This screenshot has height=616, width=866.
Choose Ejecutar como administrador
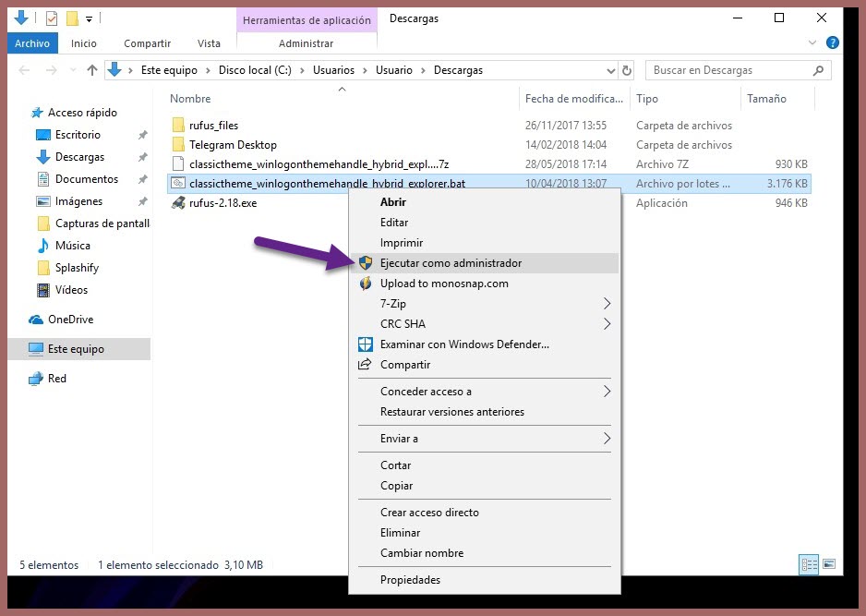click(x=451, y=263)
